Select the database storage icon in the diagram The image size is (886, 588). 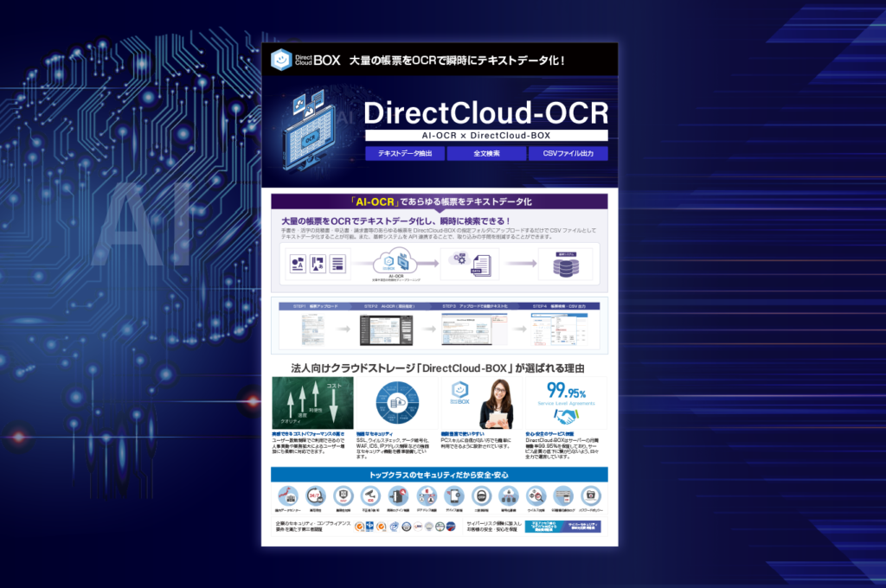[568, 266]
